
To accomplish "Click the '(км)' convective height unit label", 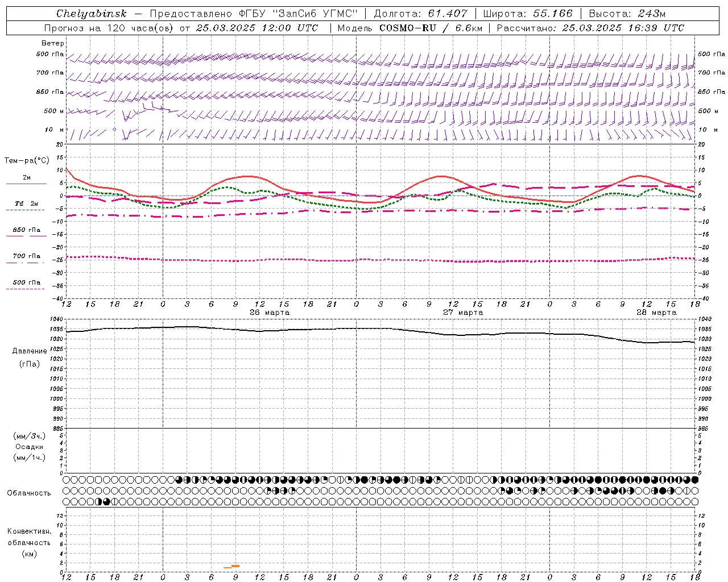I will tap(30, 554).
